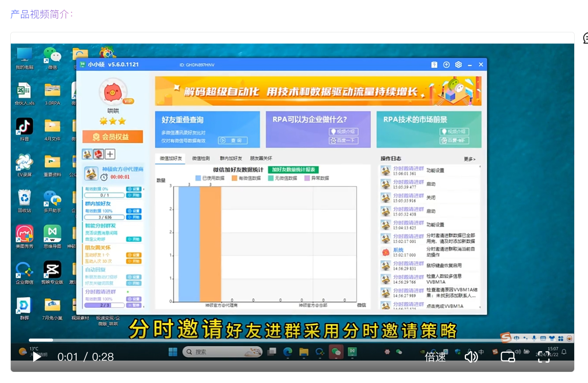Open the 企业微信 desktop icon
588x383 pixels.
25,273
